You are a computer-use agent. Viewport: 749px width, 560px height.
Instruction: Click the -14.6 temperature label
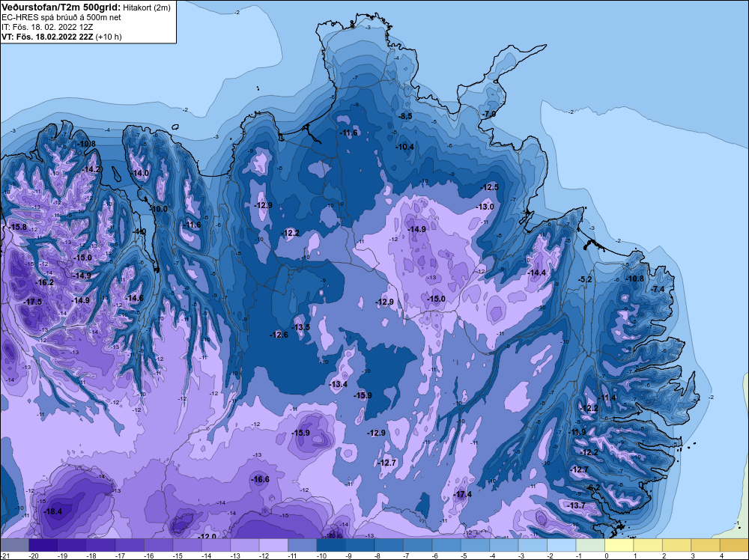134,298
